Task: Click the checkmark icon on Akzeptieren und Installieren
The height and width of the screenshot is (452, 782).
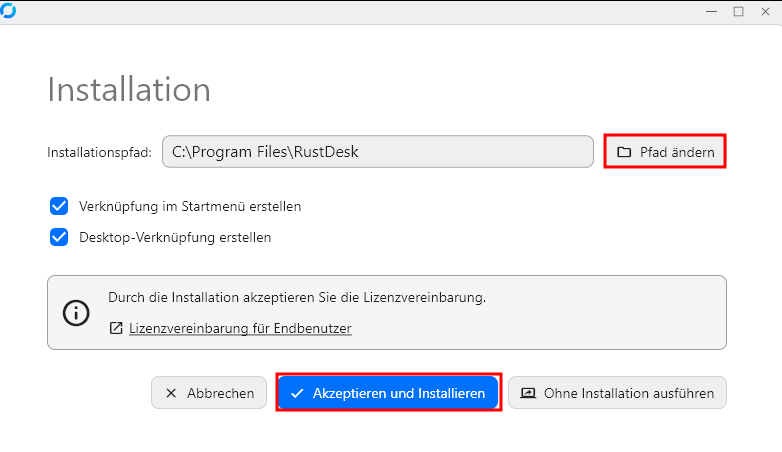Action: 297,393
